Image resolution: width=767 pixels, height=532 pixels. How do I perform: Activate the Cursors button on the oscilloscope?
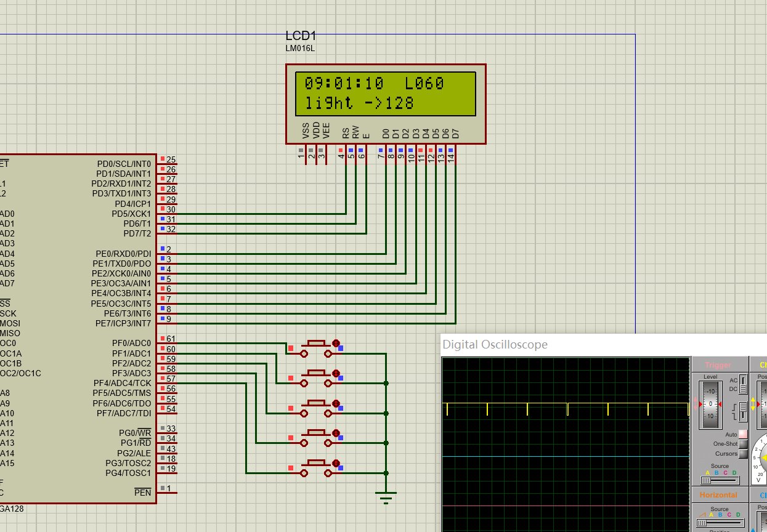point(743,454)
